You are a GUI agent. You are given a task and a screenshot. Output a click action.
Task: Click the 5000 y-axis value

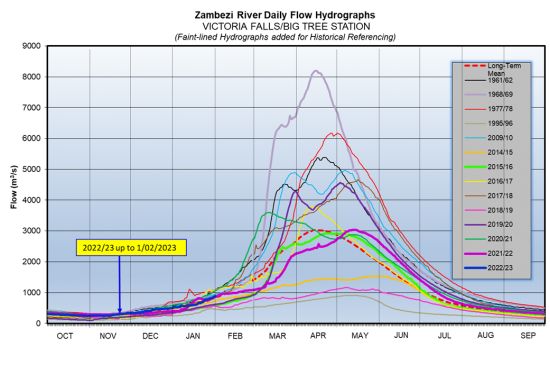(32, 169)
